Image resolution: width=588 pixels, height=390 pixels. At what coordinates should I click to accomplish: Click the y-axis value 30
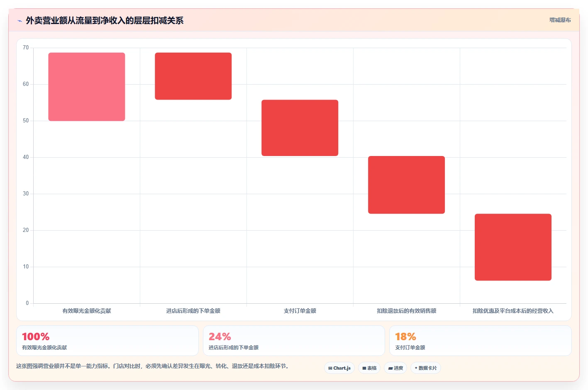[26, 194]
